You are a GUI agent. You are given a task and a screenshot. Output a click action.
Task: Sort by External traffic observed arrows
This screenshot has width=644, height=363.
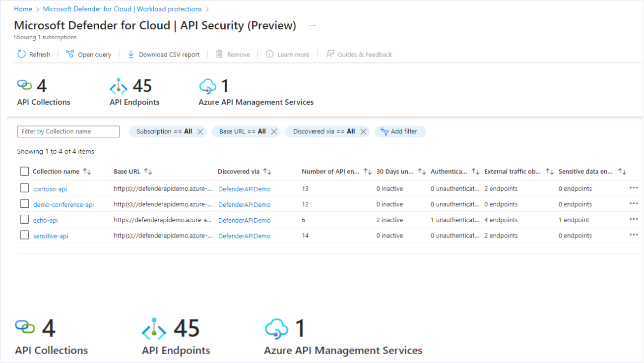[550, 172]
